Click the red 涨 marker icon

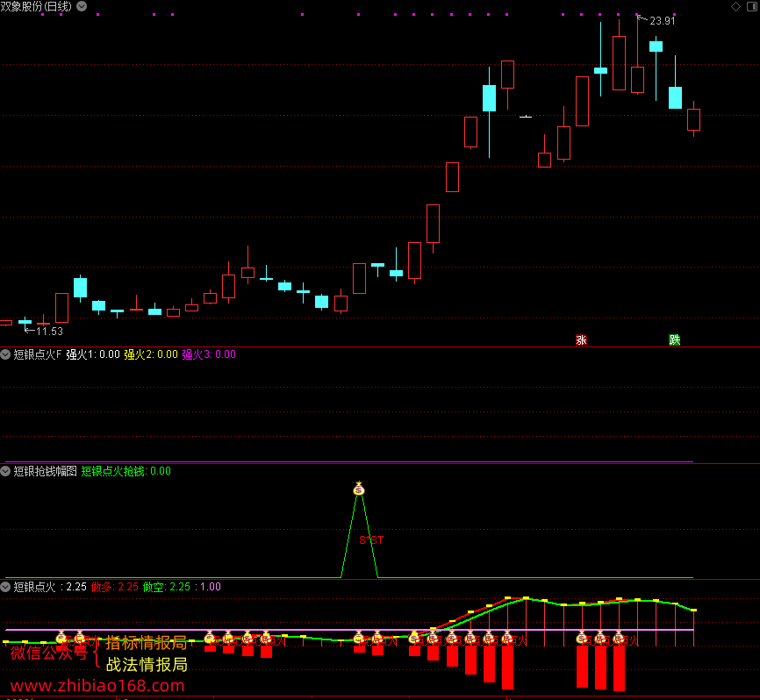pos(581,340)
